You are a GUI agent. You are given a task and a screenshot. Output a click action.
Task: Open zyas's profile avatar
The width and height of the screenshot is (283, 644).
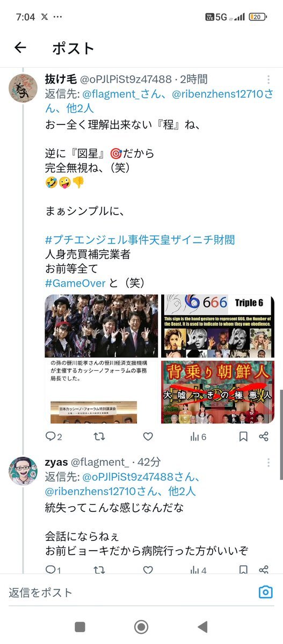pos(23,471)
